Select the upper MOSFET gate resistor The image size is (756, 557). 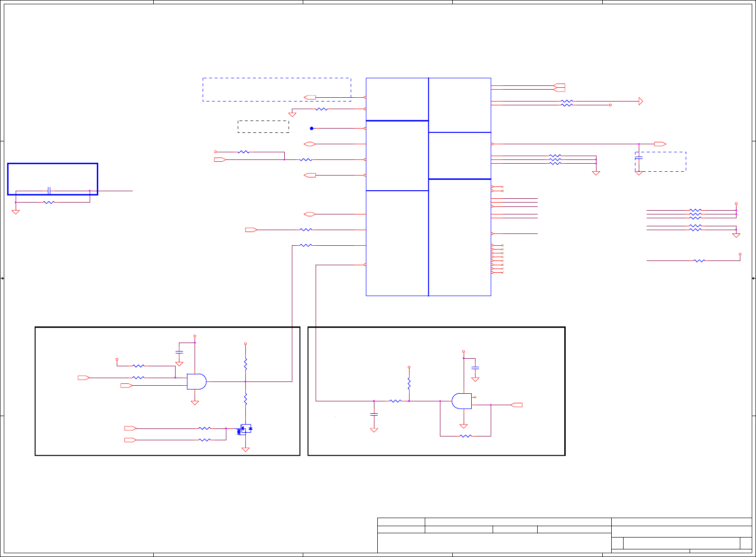point(205,428)
